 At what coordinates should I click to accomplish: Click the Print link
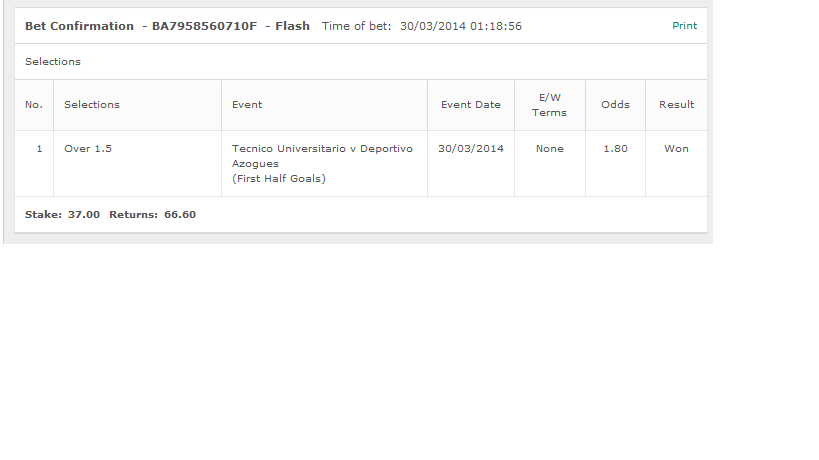[684, 26]
